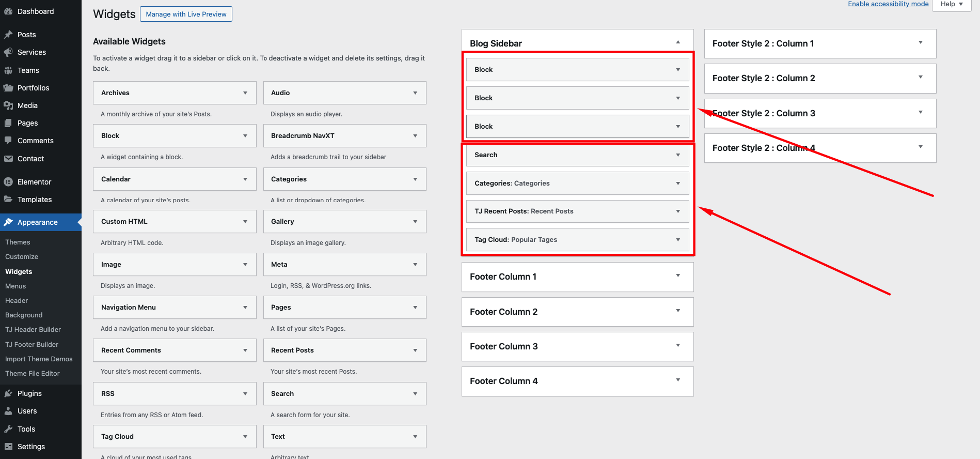The image size is (980, 459).
Task: Collapse the Blog Sidebar panel arrow
Action: click(678, 42)
